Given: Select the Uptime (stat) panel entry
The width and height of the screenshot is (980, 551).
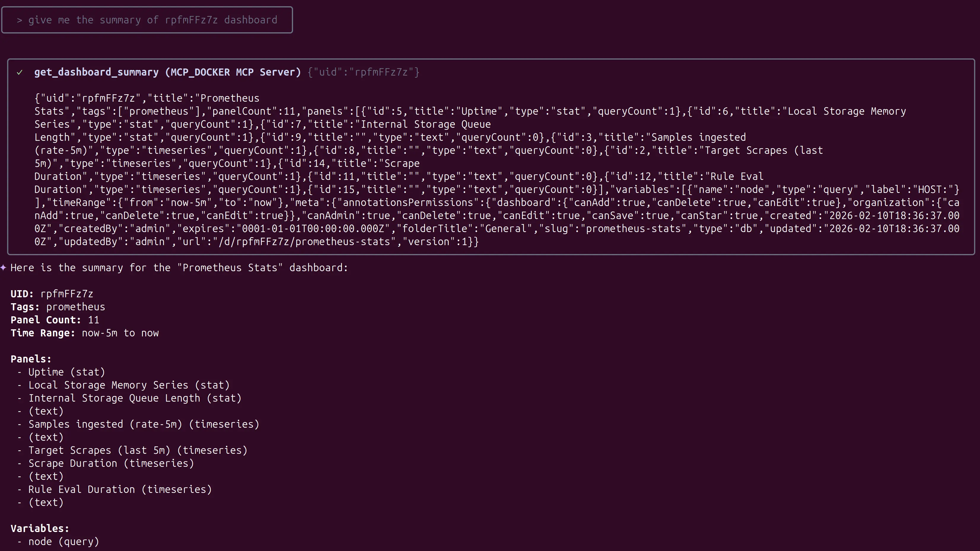Looking at the screenshot, I should pos(66,372).
